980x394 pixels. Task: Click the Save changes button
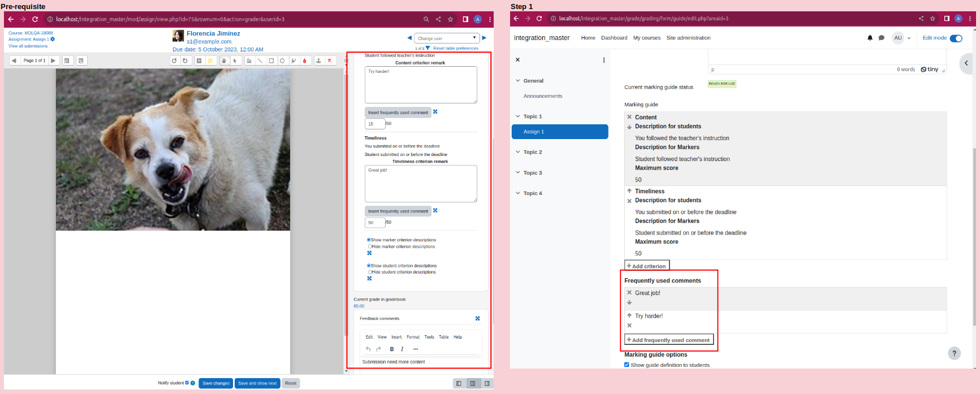point(216,383)
